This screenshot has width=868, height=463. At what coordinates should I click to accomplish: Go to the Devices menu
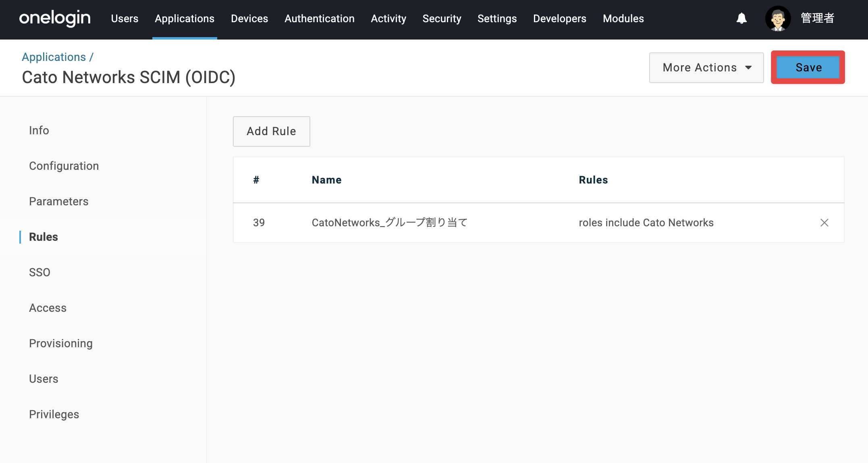click(x=249, y=19)
